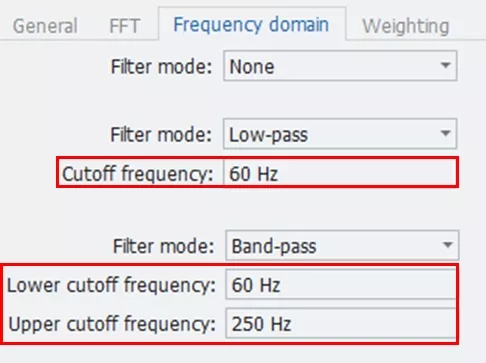Viewport: 486px width, 363px height.
Task: Click empty space right of '250 Hz' in field
Action: tap(373, 323)
